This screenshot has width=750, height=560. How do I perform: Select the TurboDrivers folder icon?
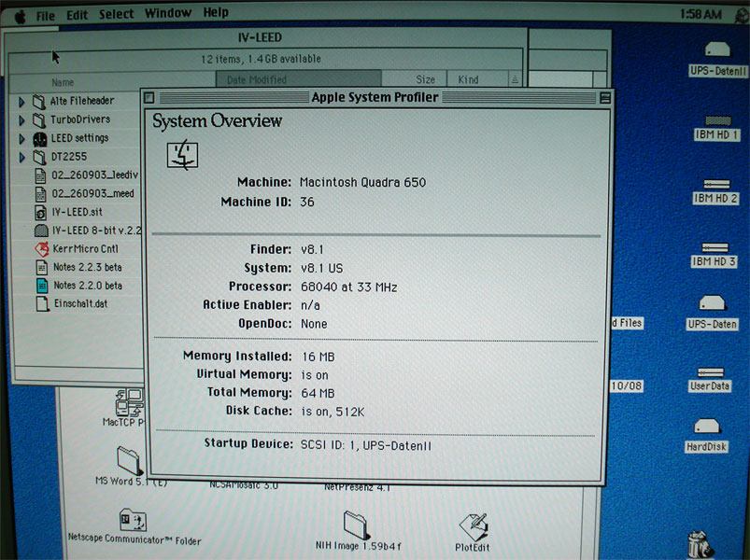(x=39, y=119)
